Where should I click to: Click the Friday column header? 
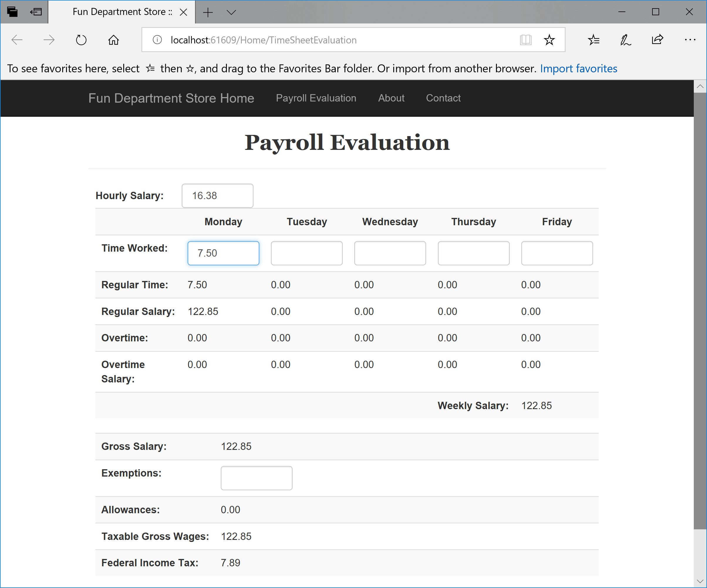557,222
